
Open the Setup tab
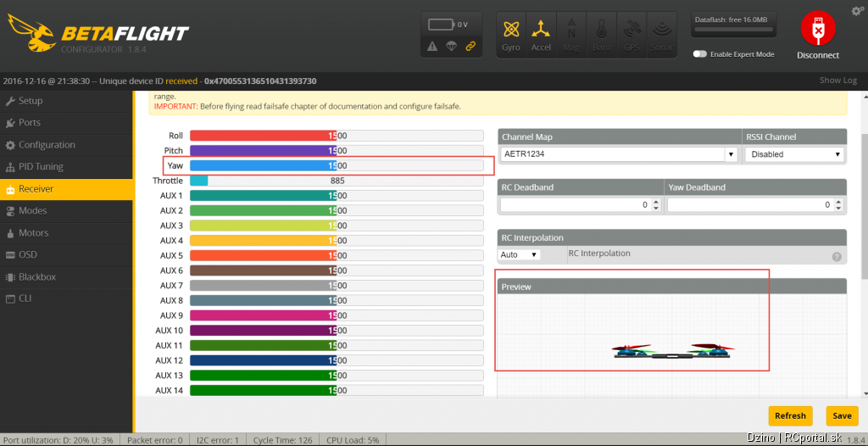66,101
